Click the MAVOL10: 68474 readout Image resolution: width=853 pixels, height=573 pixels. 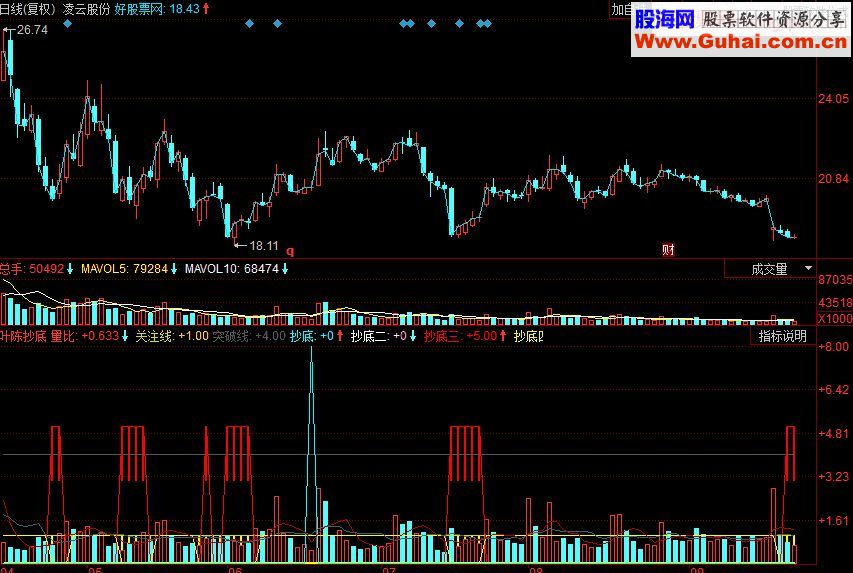(x=232, y=269)
